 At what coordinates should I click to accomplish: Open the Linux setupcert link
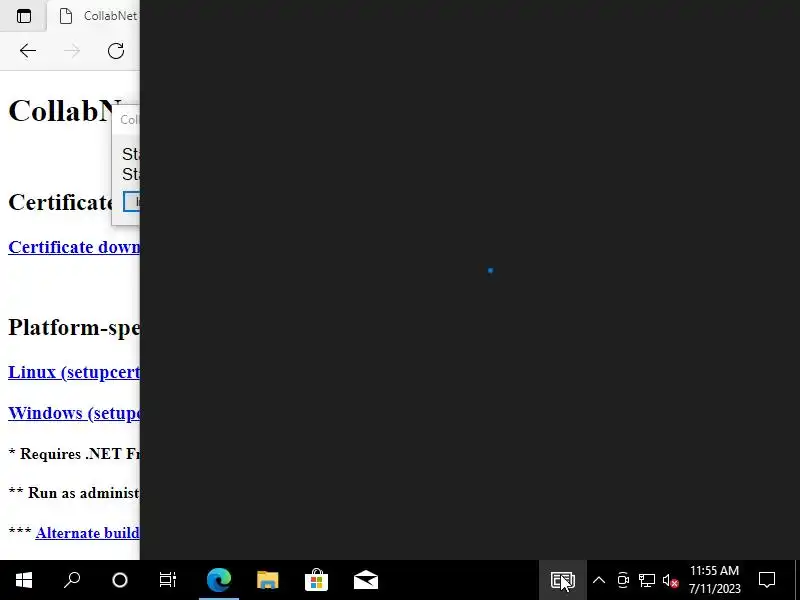point(74,372)
